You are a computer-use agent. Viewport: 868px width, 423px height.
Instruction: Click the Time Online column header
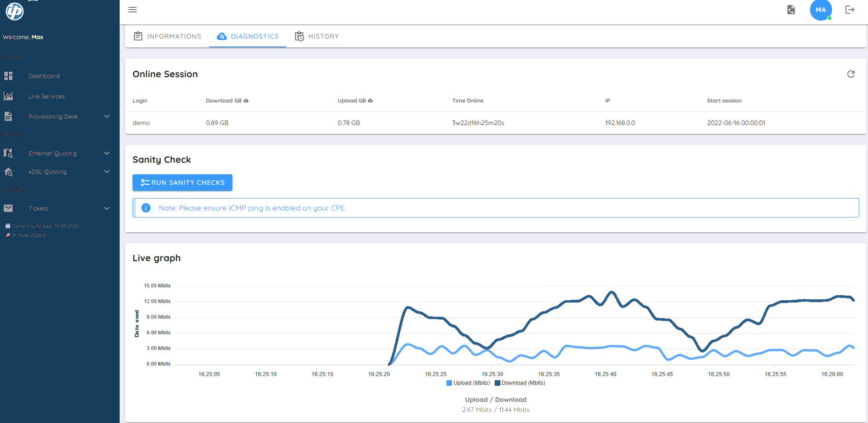pyautogui.click(x=468, y=101)
